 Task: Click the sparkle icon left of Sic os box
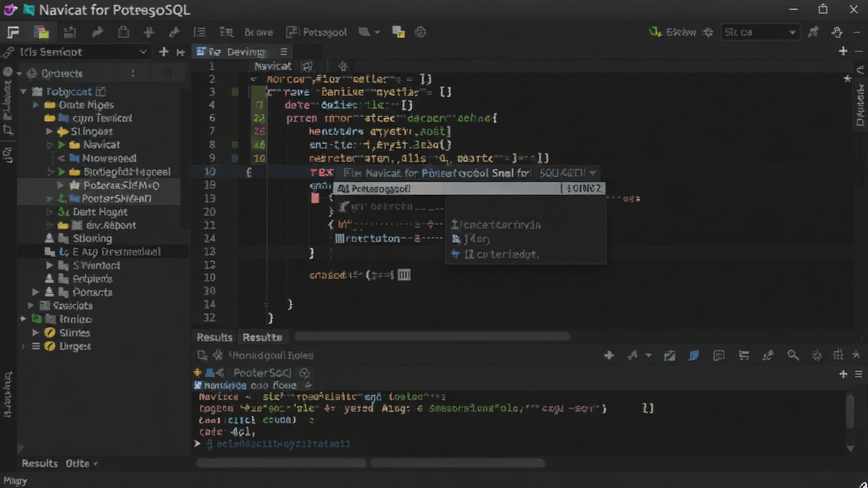click(708, 32)
